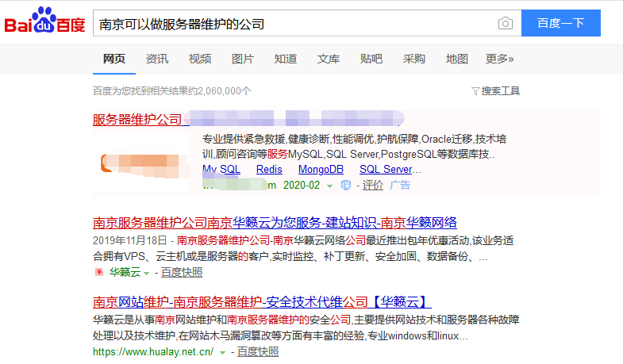Click the SQL Server sublink
623x364 pixels.
386,170
